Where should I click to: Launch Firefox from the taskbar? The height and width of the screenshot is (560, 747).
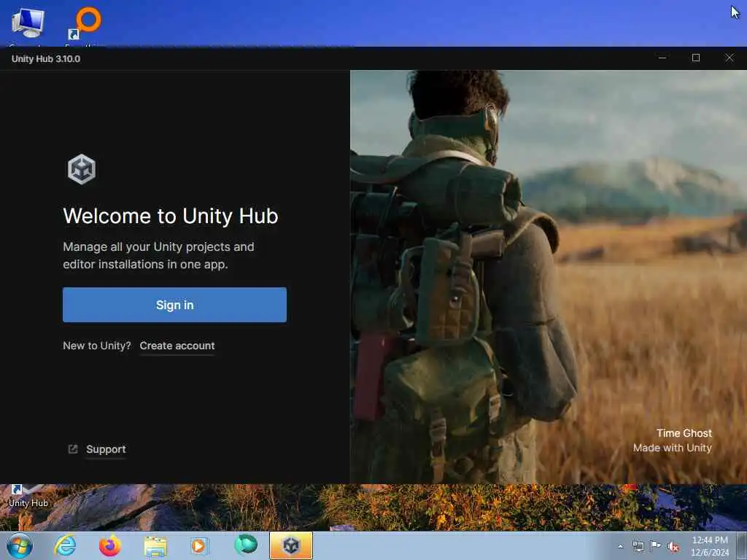110,545
